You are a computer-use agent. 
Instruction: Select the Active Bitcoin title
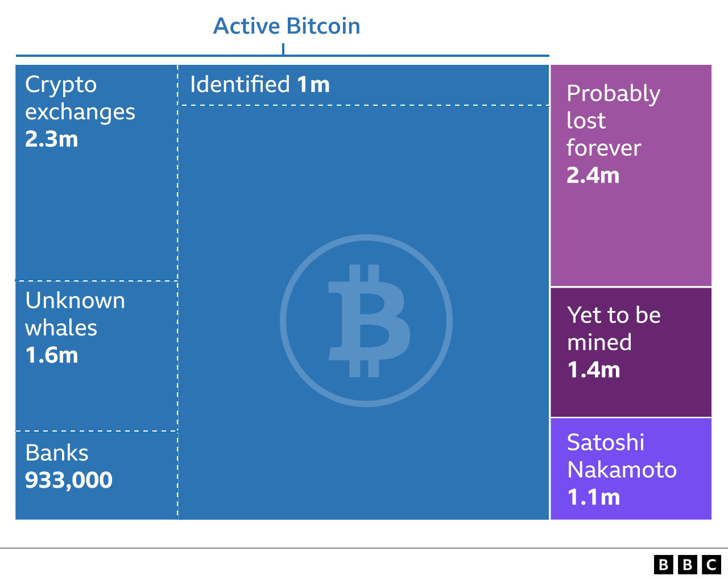pos(287,26)
